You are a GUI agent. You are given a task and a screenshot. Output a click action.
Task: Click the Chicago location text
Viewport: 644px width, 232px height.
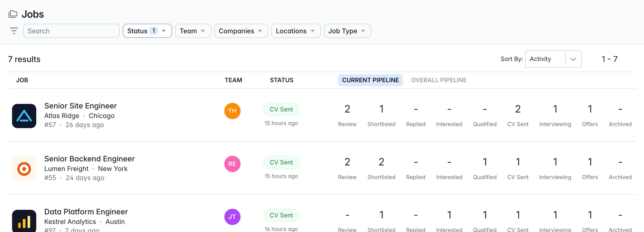coord(101,116)
